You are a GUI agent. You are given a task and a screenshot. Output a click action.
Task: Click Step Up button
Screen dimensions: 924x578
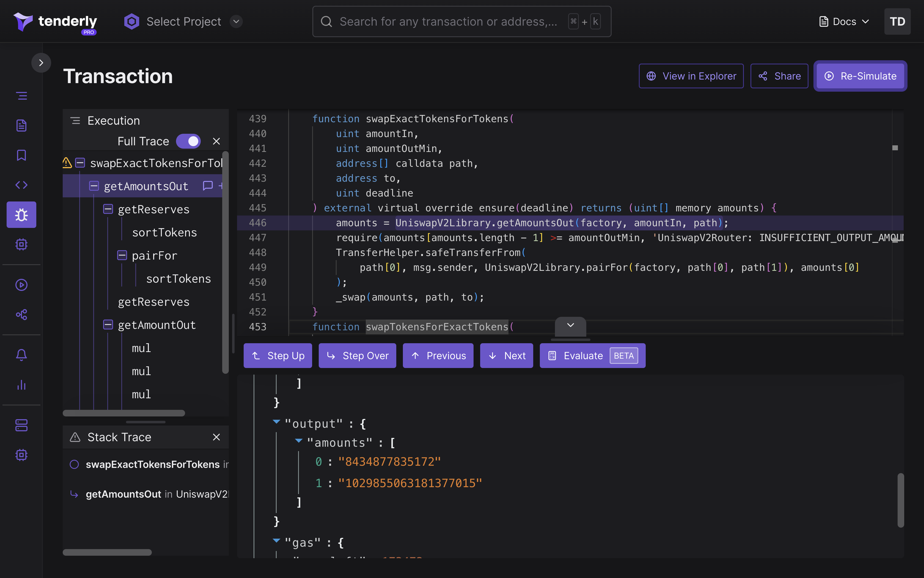coord(277,356)
